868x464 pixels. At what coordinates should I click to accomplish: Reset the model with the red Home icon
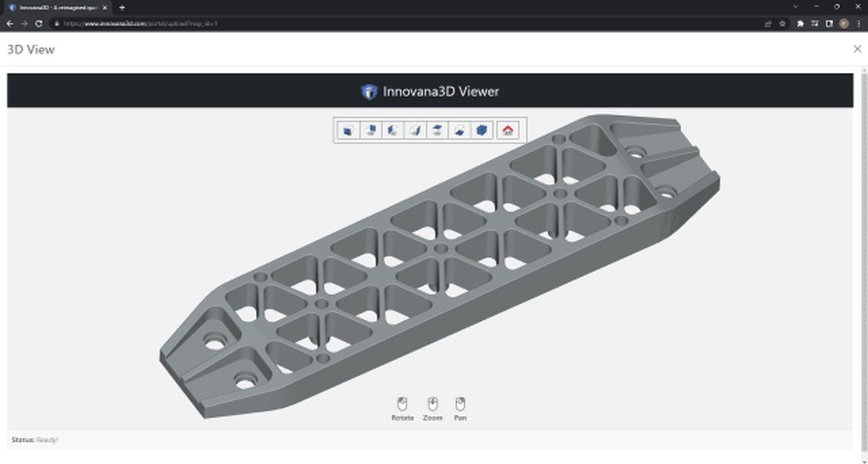click(508, 130)
